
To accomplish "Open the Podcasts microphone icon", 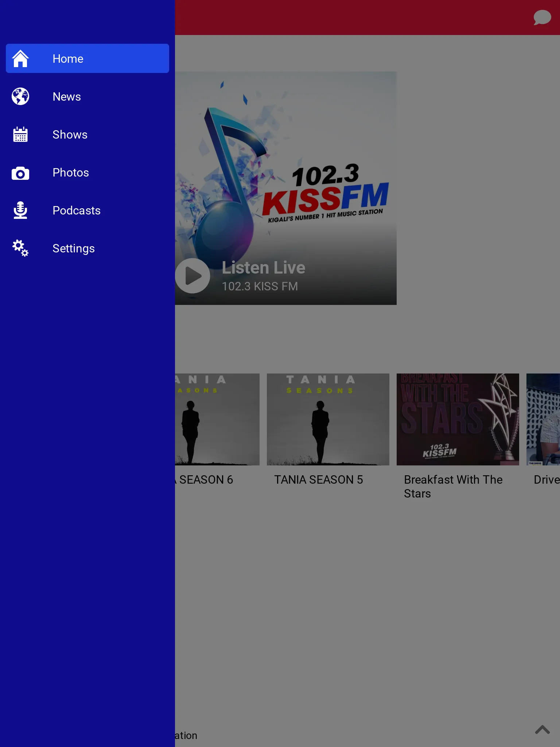I will pyautogui.click(x=20, y=210).
